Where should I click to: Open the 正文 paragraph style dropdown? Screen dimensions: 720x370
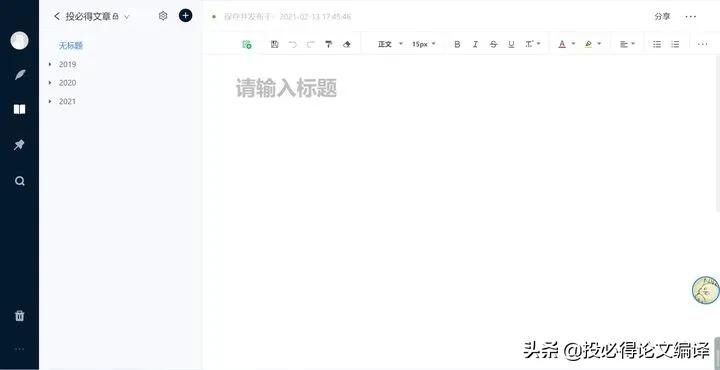(390, 44)
